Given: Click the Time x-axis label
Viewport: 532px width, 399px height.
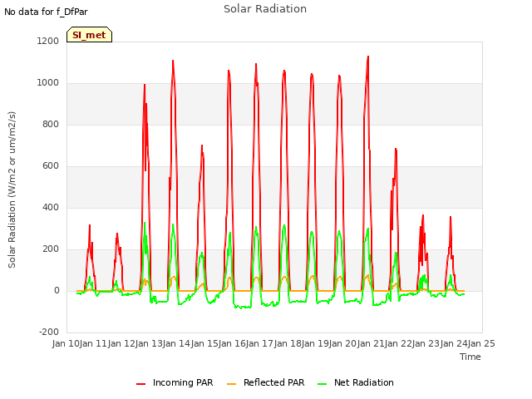Looking at the screenshot, I should (x=470, y=357).
